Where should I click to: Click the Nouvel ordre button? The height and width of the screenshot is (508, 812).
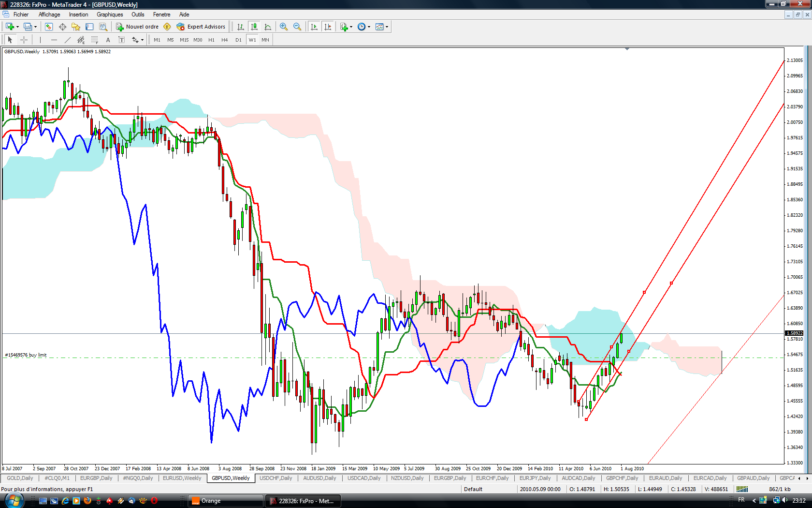[x=137, y=27]
